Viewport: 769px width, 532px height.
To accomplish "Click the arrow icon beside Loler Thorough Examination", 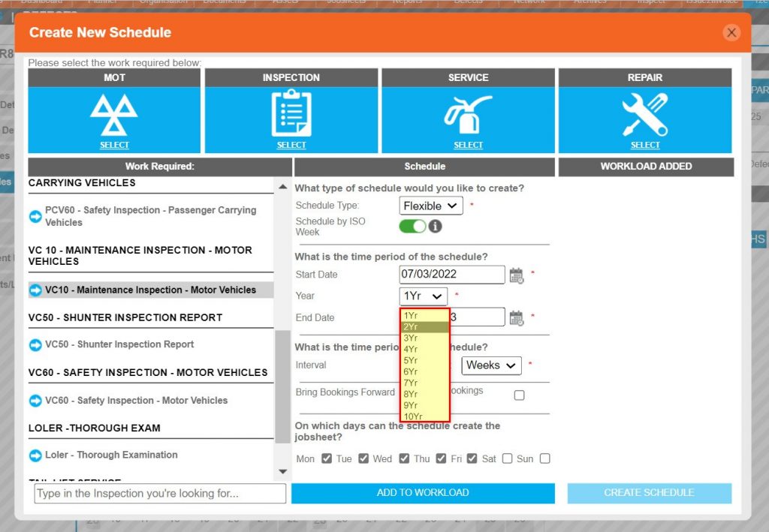I will [x=35, y=455].
